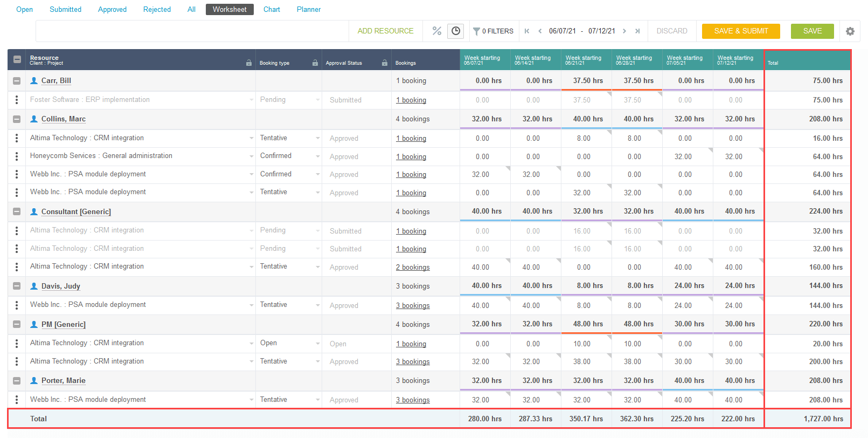Open booking type dropdown for Honeycomb Services row
The width and height of the screenshot is (868, 438).
tap(318, 156)
